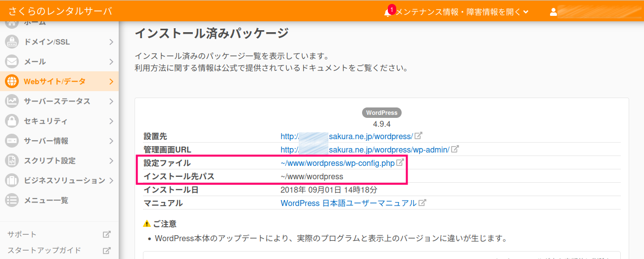Viewport: 644px width, 259px height.
Task: Click the メニュー一覧 list icon
Action: (x=11, y=201)
